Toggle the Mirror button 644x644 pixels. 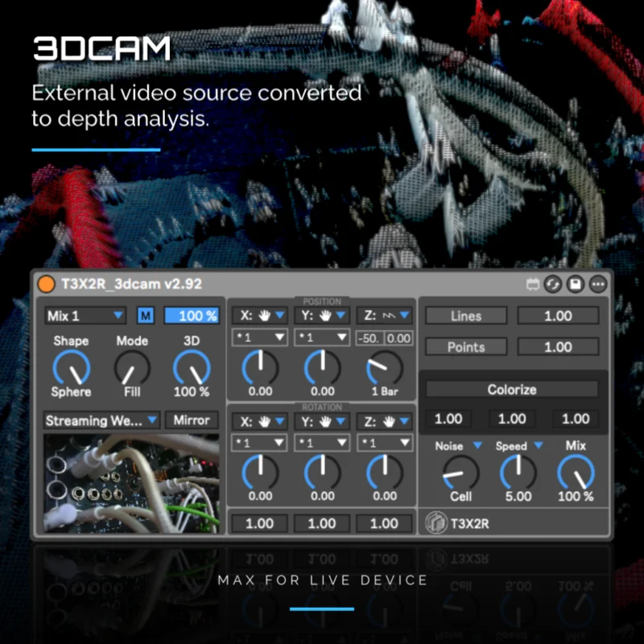coord(192,420)
